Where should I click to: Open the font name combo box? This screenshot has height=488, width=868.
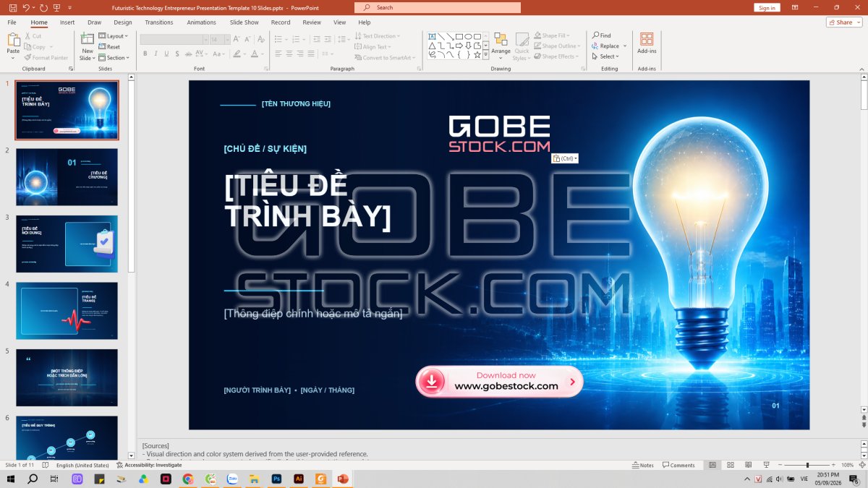pos(174,40)
